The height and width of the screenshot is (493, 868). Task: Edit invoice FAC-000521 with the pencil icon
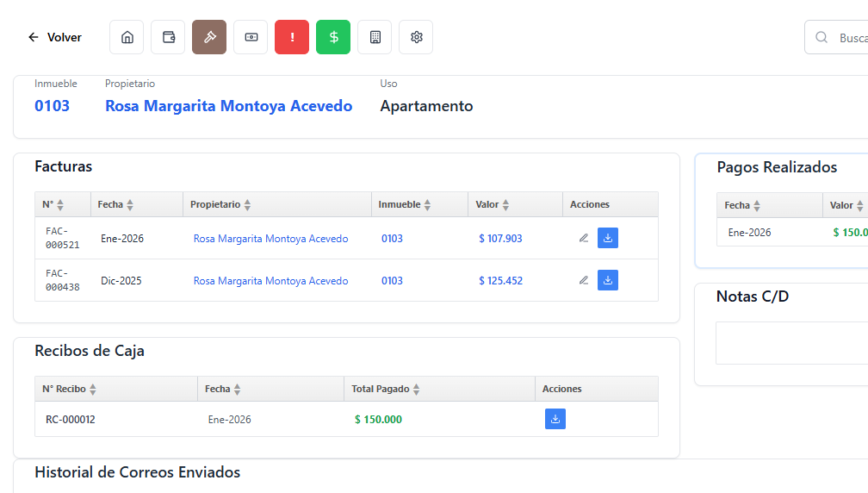584,238
